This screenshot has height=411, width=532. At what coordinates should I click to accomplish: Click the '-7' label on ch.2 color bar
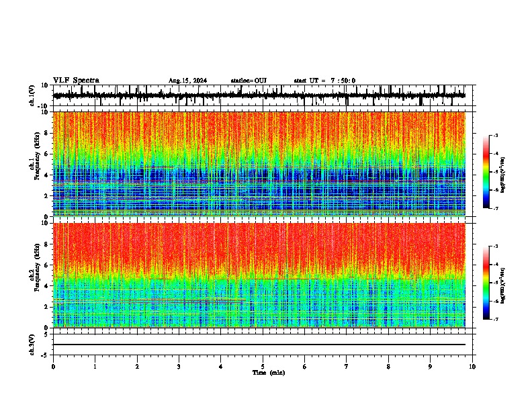click(496, 320)
